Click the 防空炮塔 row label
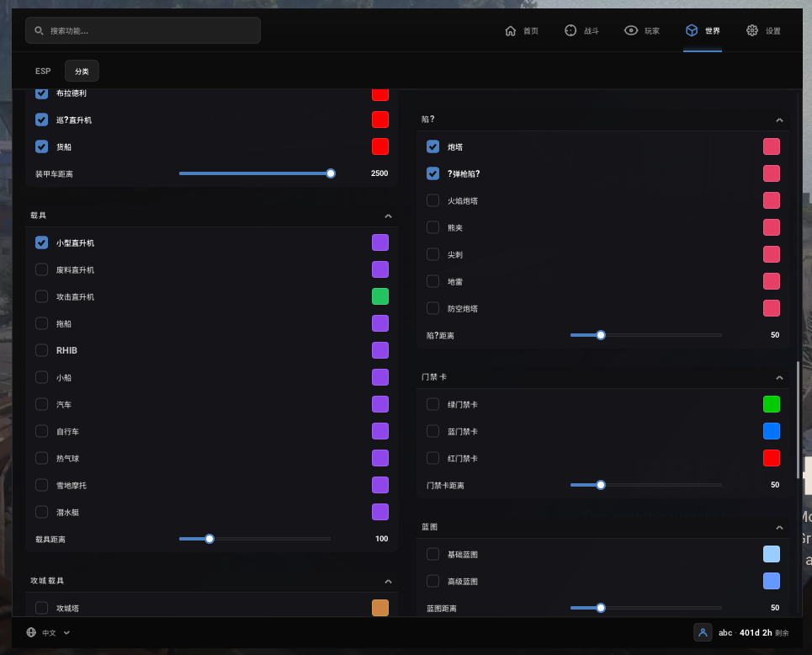812x655 pixels. (x=463, y=309)
